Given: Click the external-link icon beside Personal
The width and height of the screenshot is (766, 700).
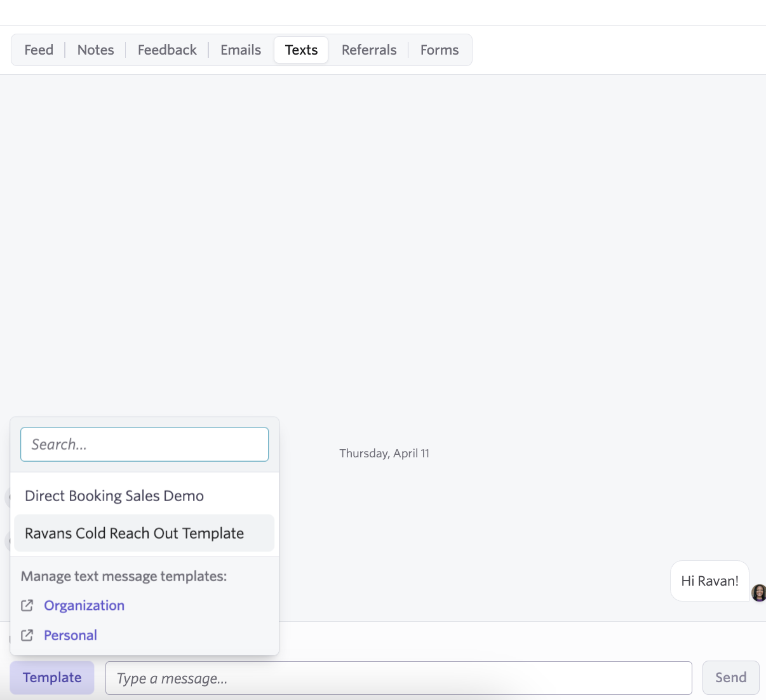Looking at the screenshot, I should coord(27,635).
